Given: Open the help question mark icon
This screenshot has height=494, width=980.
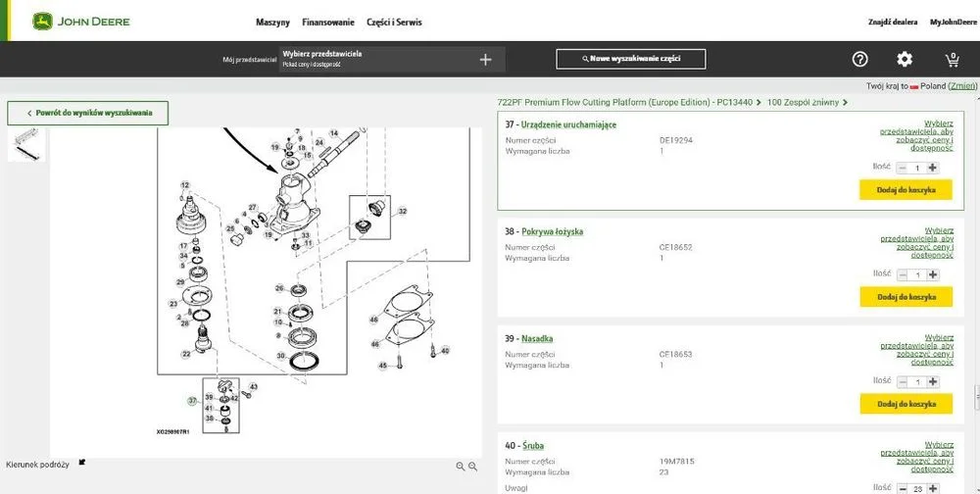Looking at the screenshot, I should click(860, 60).
